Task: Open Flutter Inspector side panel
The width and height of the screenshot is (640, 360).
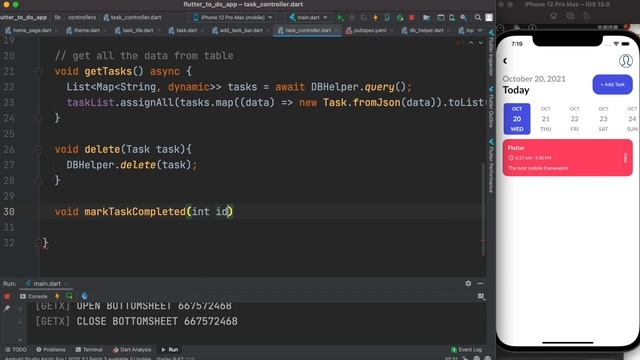Action: pos(491,53)
